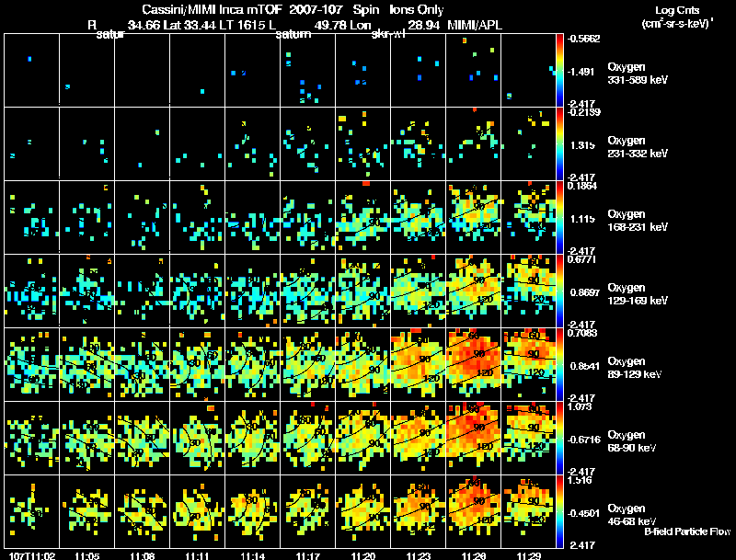Screen dimensions: 736x560
Task: Select the colorbar value "0.1864"
Action: click(x=582, y=186)
